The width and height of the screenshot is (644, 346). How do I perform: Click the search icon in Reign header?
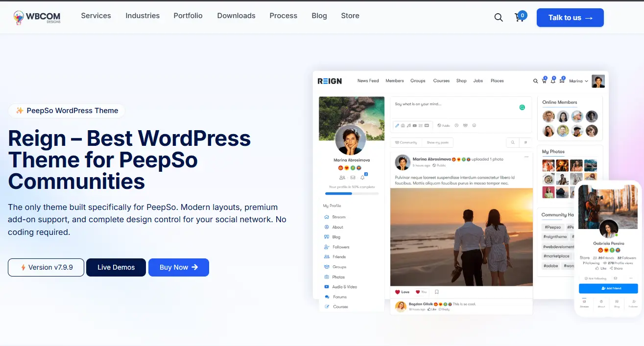535,81
